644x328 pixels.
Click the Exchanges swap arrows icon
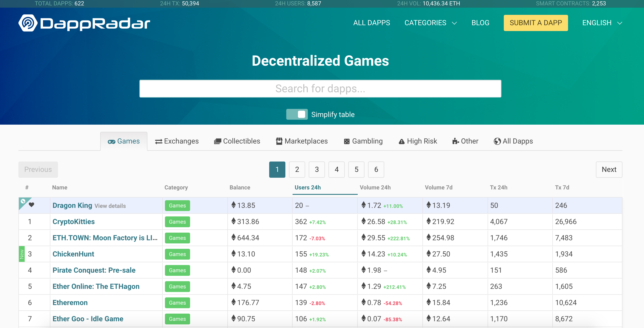[158, 142]
